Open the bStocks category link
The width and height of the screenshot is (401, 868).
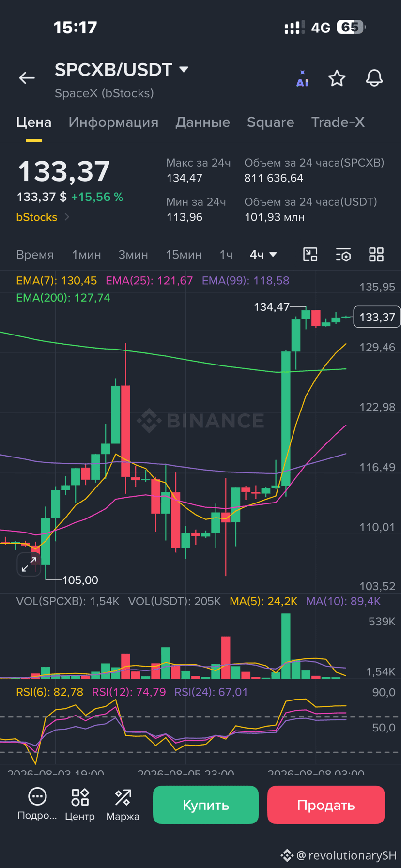point(43,217)
